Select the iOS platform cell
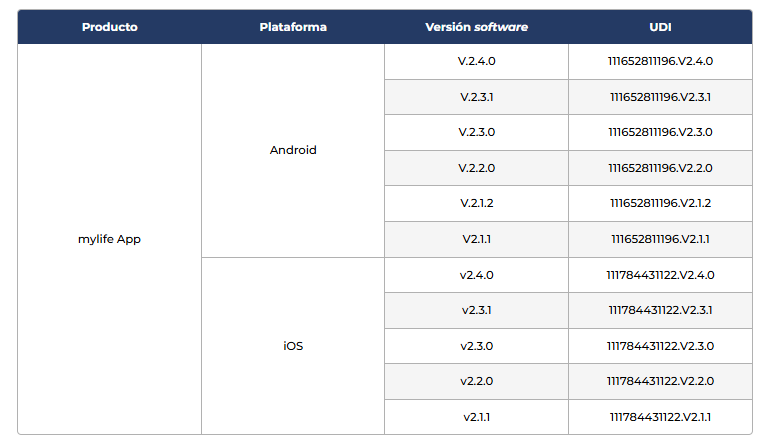 pyautogui.click(x=293, y=346)
